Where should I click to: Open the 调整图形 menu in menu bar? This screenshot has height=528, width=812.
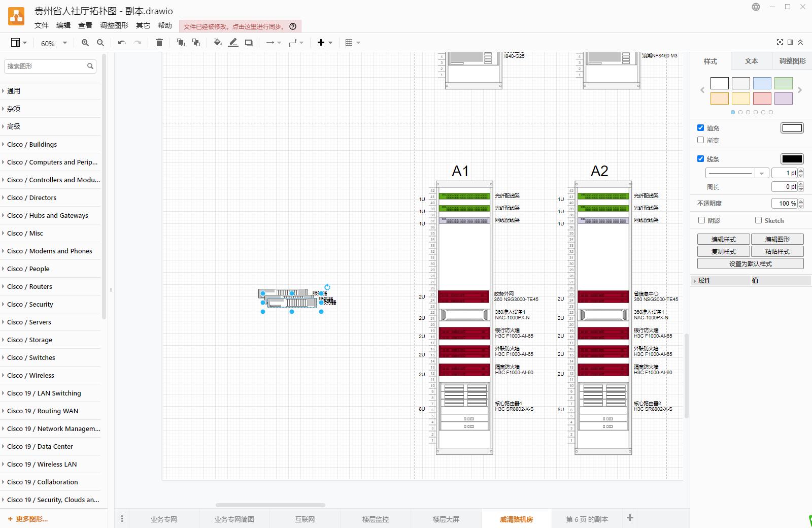tap(114, 25)
